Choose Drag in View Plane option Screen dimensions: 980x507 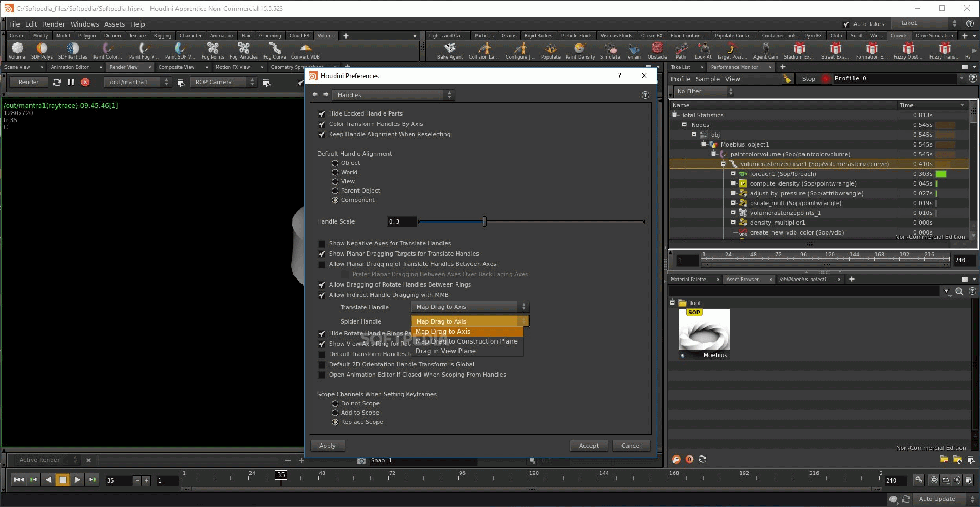(x=445, y=351)
